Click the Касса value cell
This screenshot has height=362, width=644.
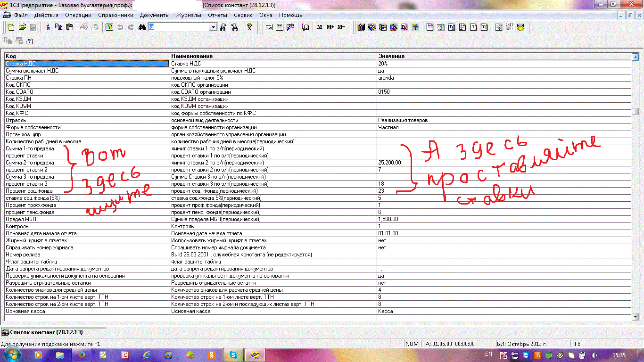tap(504, 311)
